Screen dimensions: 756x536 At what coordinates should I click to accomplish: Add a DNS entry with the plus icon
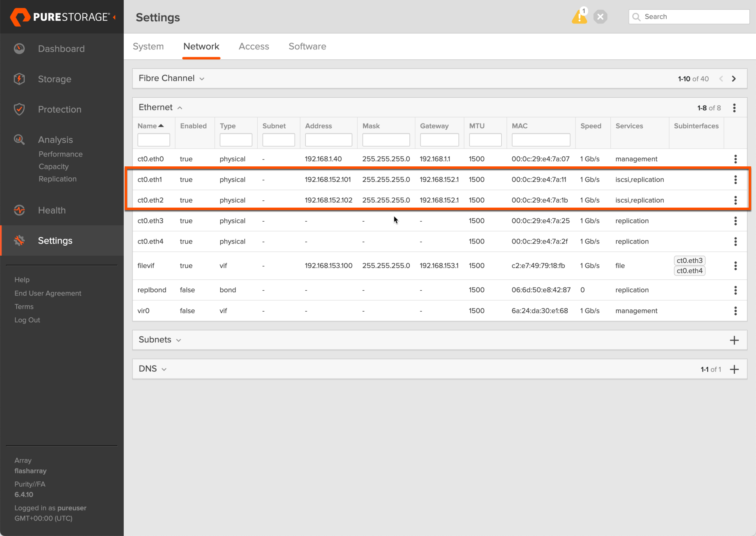pyautogui.click(x=734, y=369)
